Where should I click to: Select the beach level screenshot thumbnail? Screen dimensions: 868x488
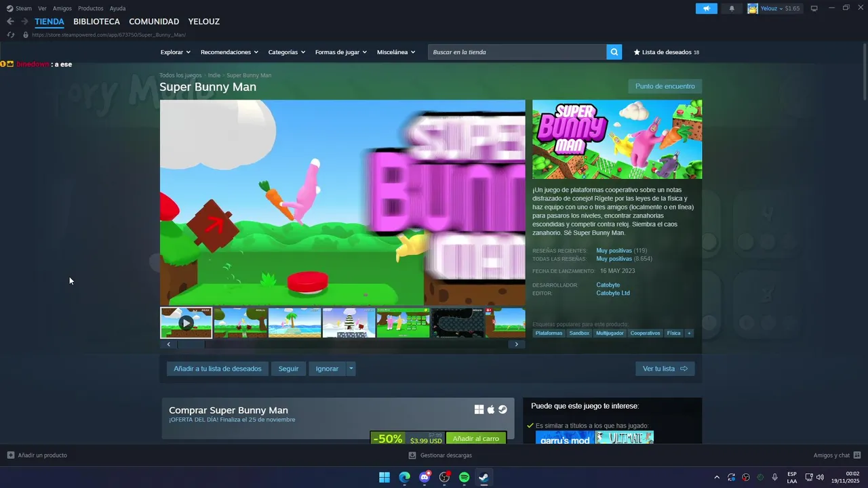click(294, 323)
